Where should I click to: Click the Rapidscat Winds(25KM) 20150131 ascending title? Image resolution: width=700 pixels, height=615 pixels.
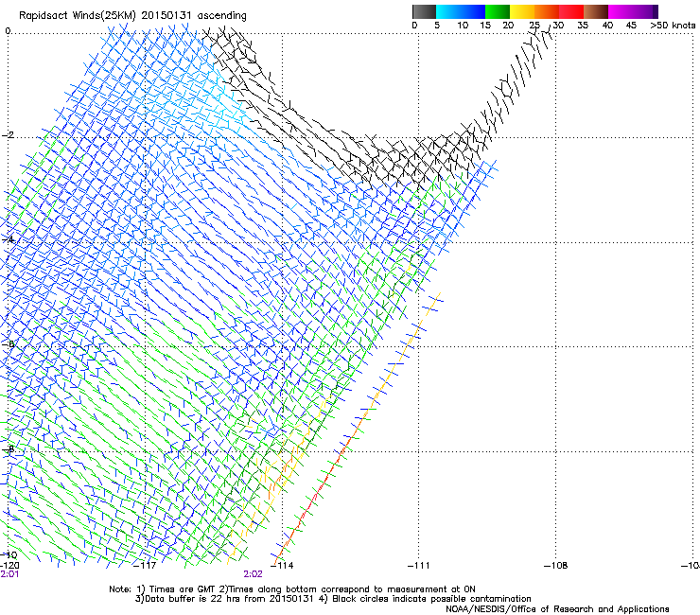(132, 16)
